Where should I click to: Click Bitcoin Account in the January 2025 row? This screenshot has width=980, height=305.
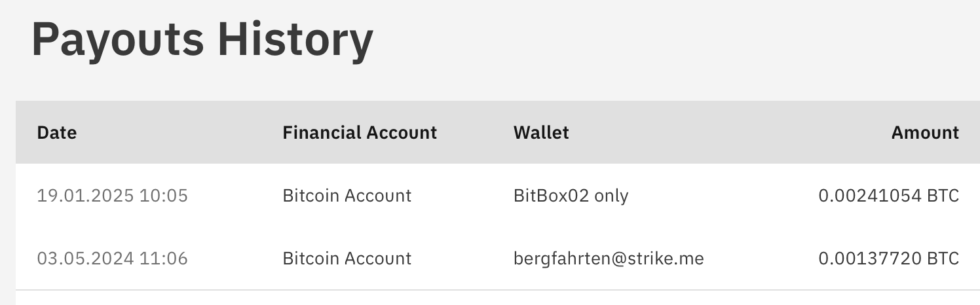tap(347, 196)
